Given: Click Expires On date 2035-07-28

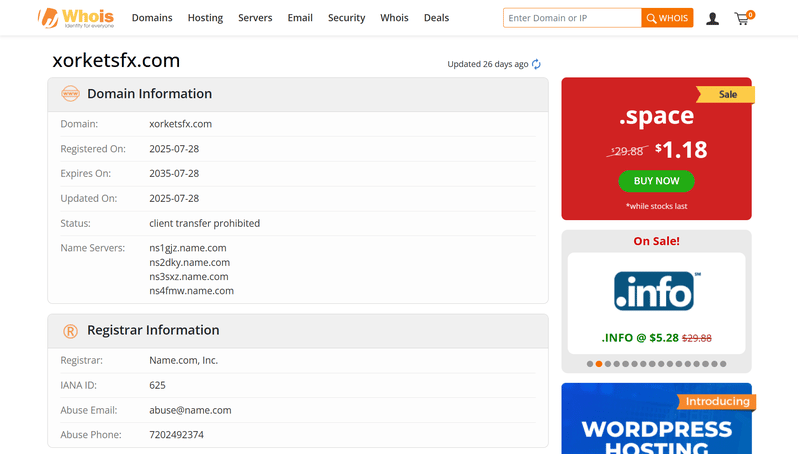Looking at the screenshot, I should tap(174, 173).
